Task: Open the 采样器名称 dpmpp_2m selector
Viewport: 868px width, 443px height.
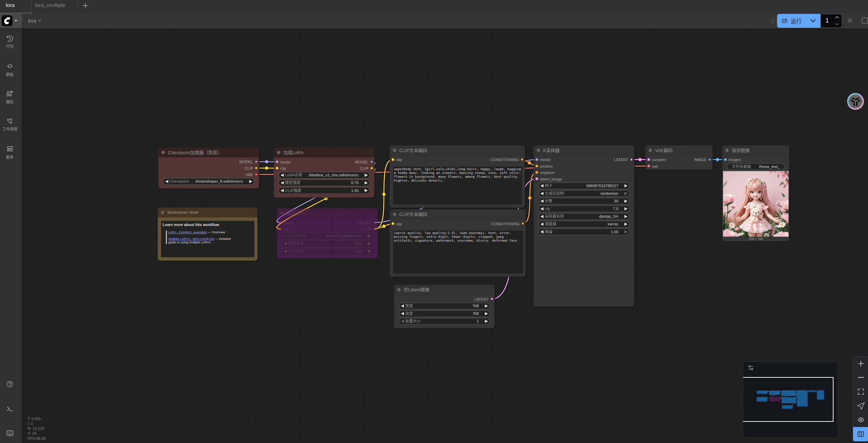Action: point(584,216)
